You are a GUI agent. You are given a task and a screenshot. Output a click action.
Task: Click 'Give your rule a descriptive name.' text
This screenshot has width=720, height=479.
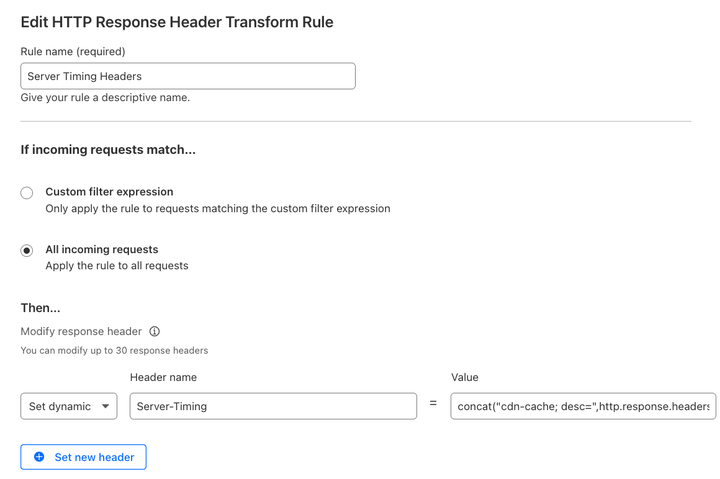(105, 97)
